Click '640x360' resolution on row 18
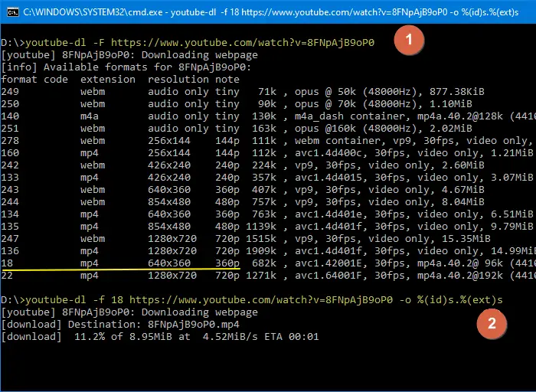 point(169,263)
